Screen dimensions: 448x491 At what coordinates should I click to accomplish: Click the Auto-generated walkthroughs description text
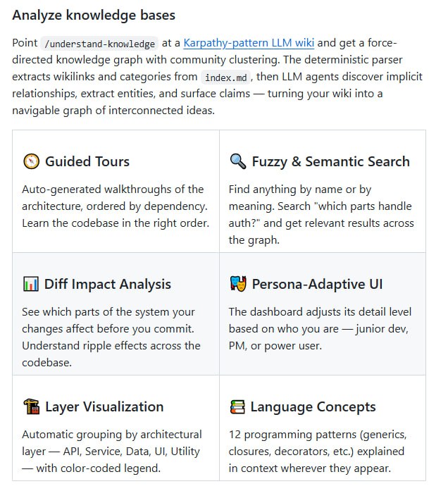(116, 206)
